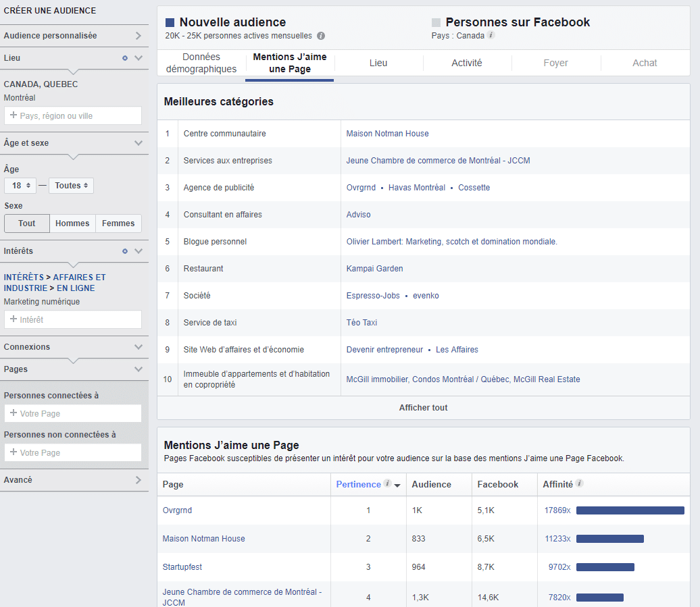Open maximum age Toutes dropdown
Screen dimensions: 700x607
click(x=71, y=186)
